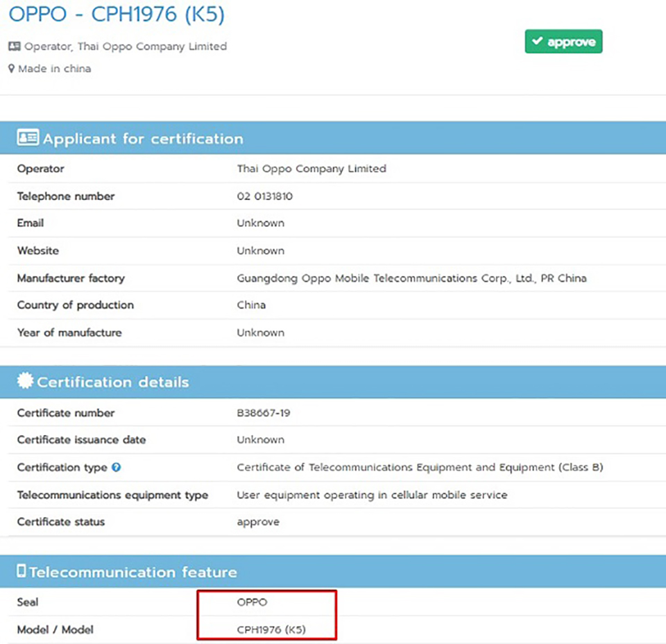Click the Certification type label text
666x644 pixels.
(62, 467)
